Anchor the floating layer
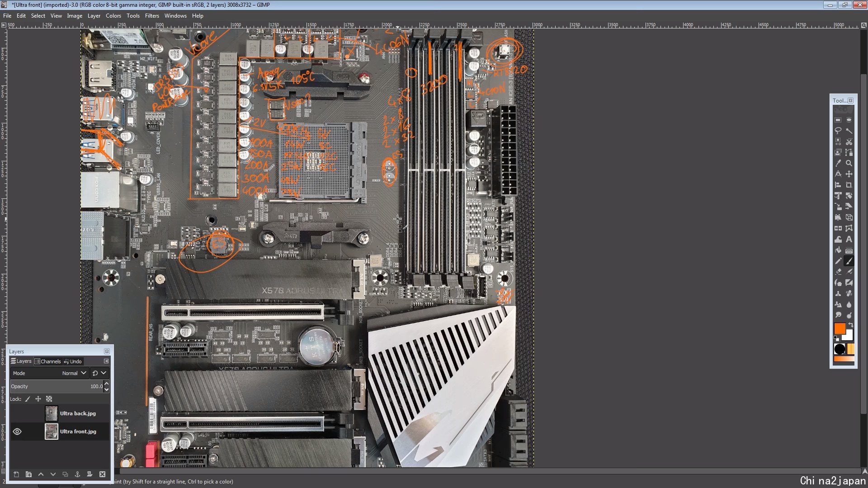 pyautogui.click(x=77, y=474)
